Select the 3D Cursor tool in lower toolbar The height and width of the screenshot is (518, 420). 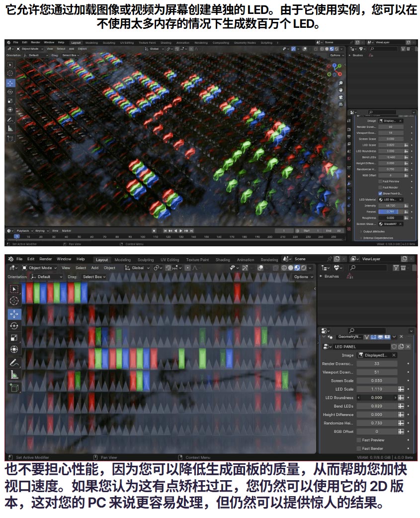(14, 301)
